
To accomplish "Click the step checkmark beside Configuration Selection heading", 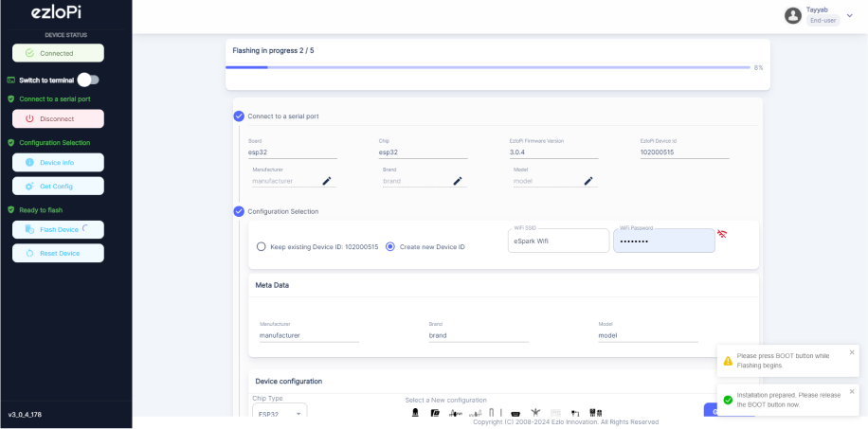I will pos(239,211).
